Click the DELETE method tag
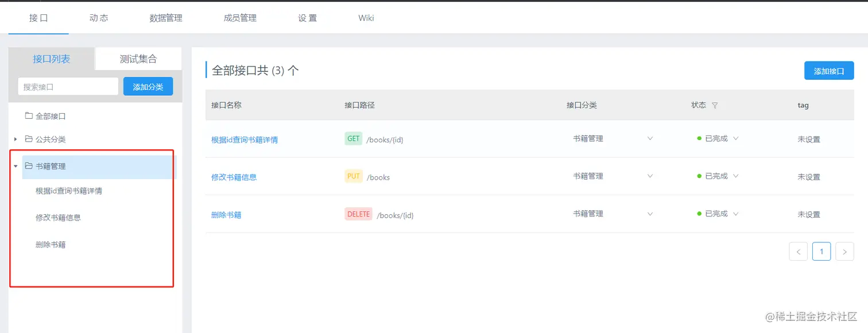The height and width of the screenshot is (333, 868). (359, 214)
